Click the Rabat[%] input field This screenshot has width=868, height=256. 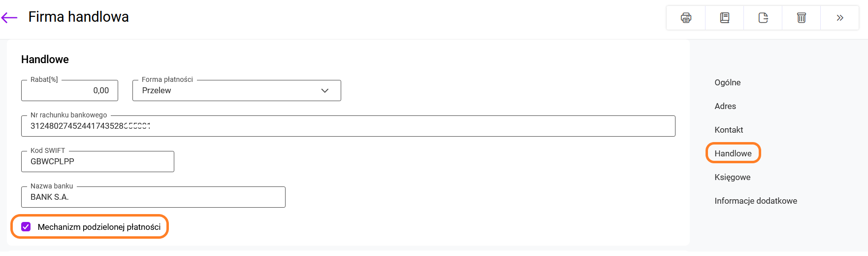[x=69, y=91]
